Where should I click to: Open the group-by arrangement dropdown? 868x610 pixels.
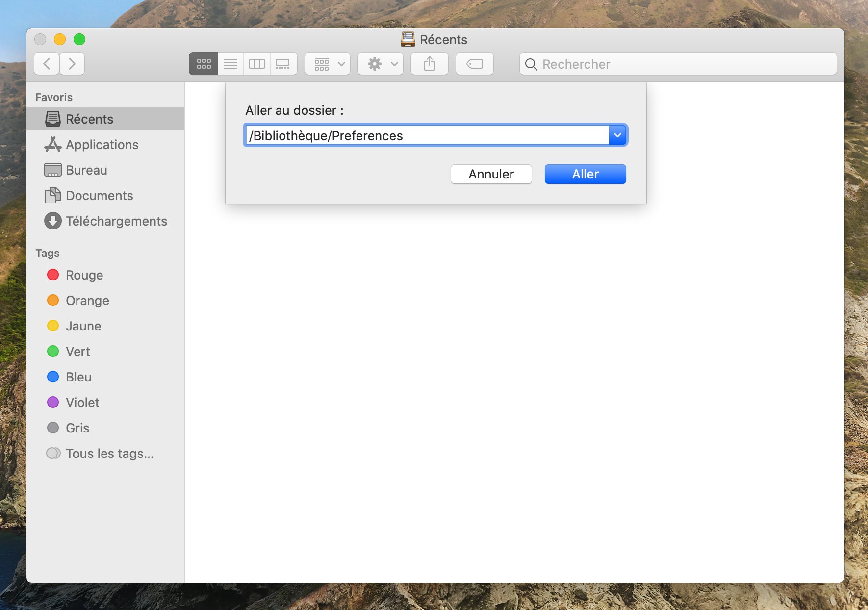coord(328,64)
